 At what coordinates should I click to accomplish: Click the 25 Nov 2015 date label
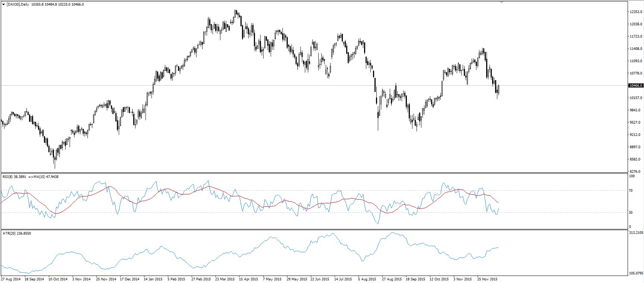pos(487,279)
